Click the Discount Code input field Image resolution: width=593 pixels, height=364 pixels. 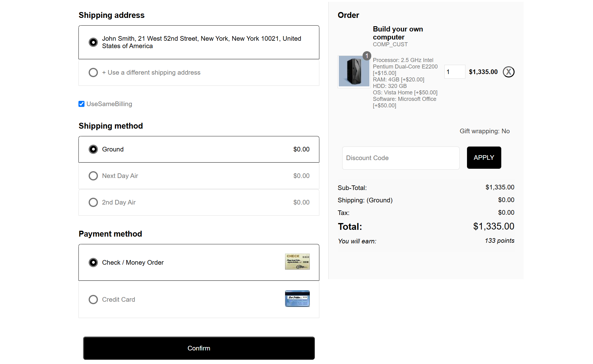pyautogui.click(x=401, y=158)
